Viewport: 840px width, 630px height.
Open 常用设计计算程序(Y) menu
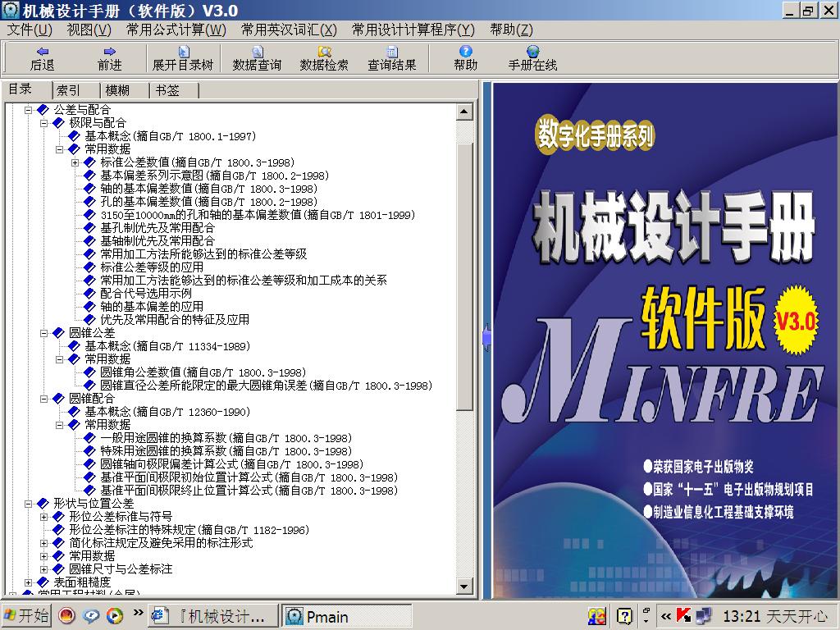[413, 30]
